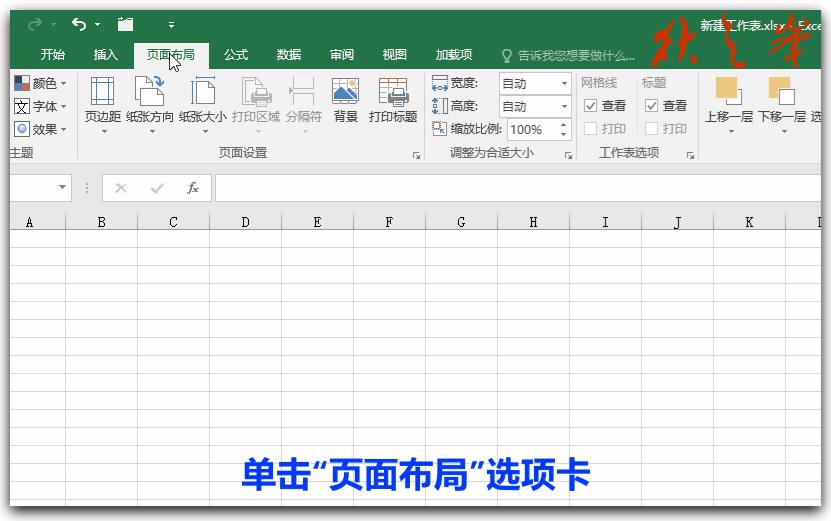The height and width of the screenshot is (521, 831).
Task: Select column I header
Action: 605,222
